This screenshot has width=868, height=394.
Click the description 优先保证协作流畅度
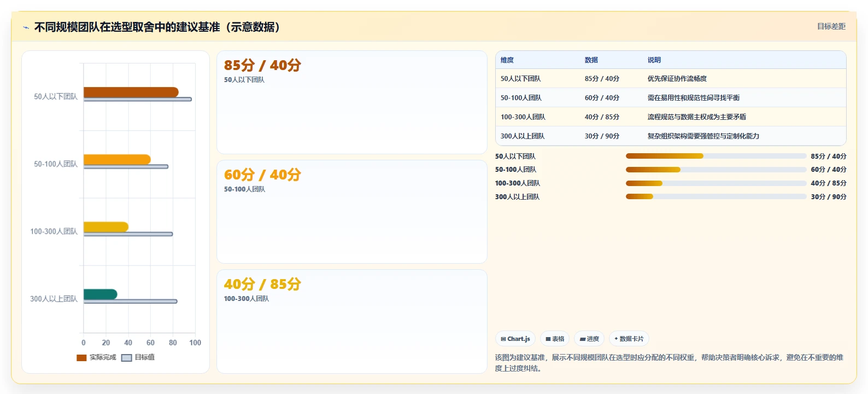click(677, 79)
